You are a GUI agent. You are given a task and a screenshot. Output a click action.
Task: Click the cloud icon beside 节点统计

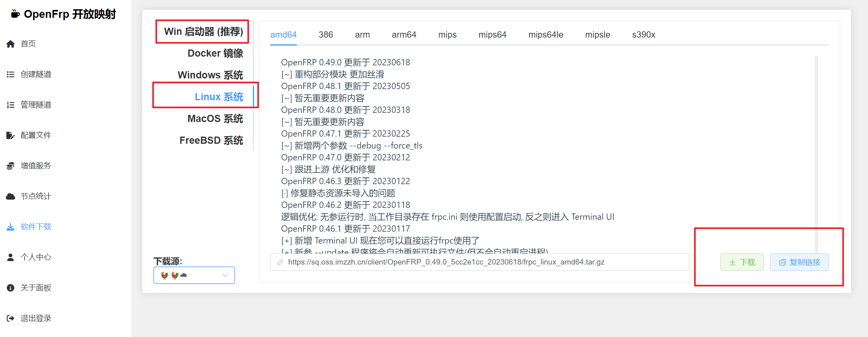coord(11,196)
